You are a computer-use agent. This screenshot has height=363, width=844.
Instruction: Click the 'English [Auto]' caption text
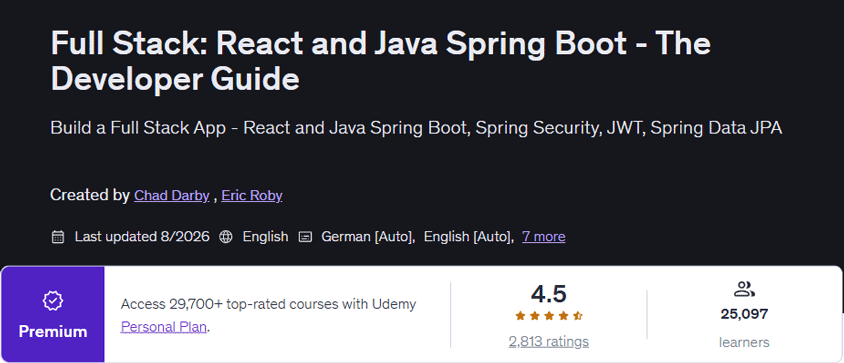point(469,236)
